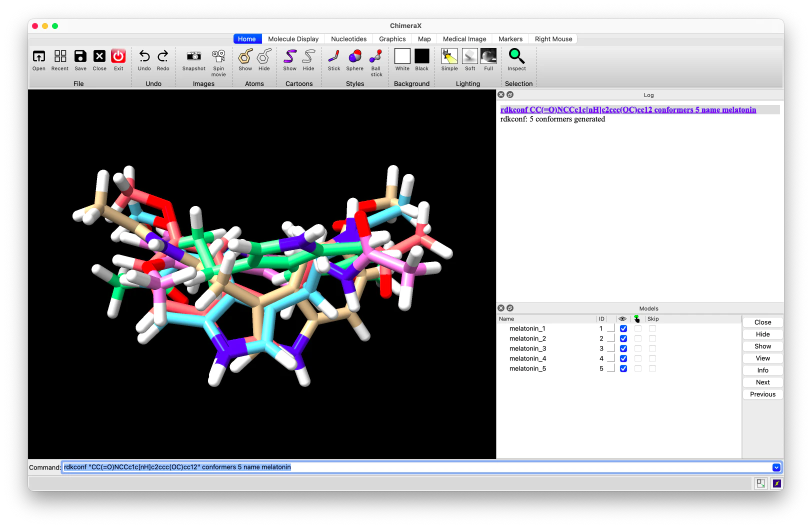Screen dimensions: 812x528
Task: Click the status bar selection-rectangle icon
Action: click(x=761, y=483)
